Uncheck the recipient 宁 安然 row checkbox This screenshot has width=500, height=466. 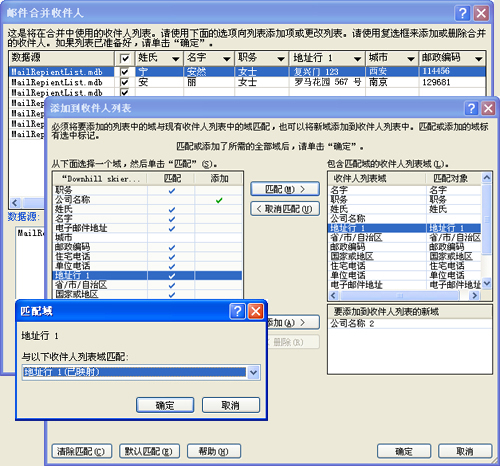[x=125, y=72]
